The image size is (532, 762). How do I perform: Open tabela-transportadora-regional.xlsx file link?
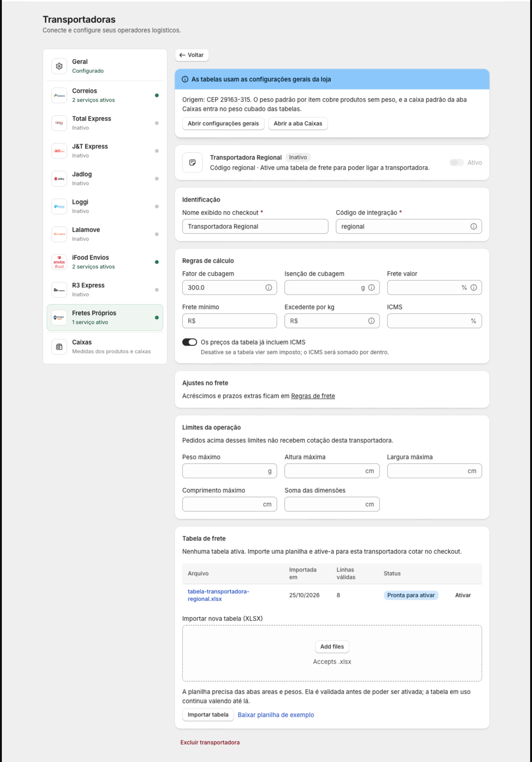pos(218,595)
